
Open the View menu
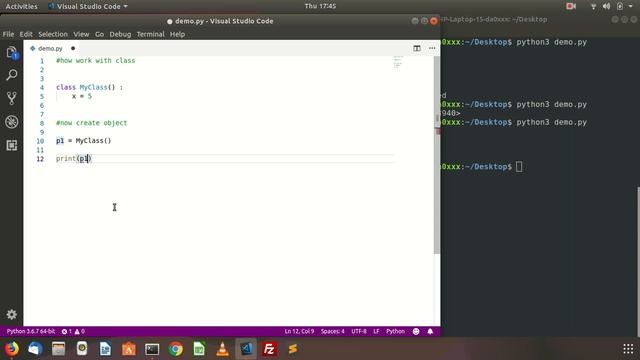[x=81, y=34]
